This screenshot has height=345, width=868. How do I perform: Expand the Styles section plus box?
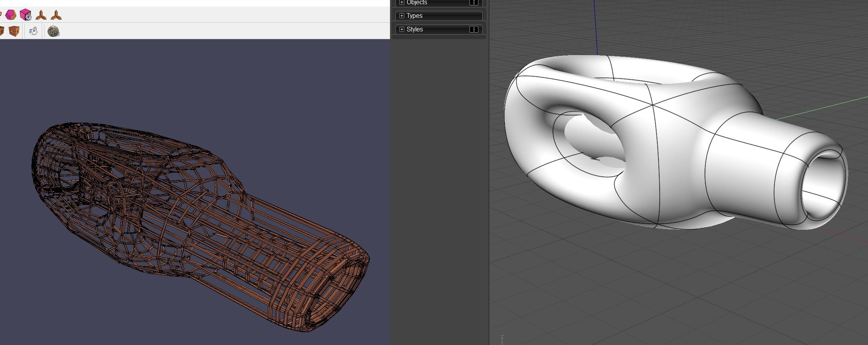(402, 29)
